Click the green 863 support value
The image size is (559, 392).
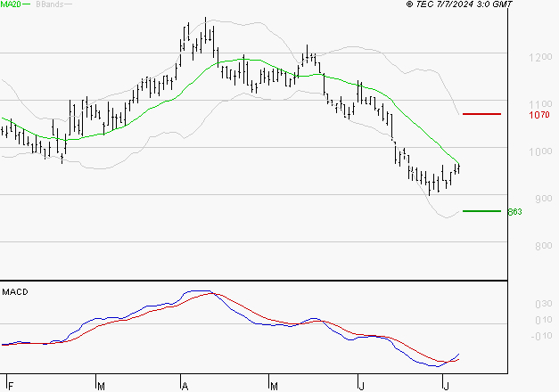click(x=514, y=212)
